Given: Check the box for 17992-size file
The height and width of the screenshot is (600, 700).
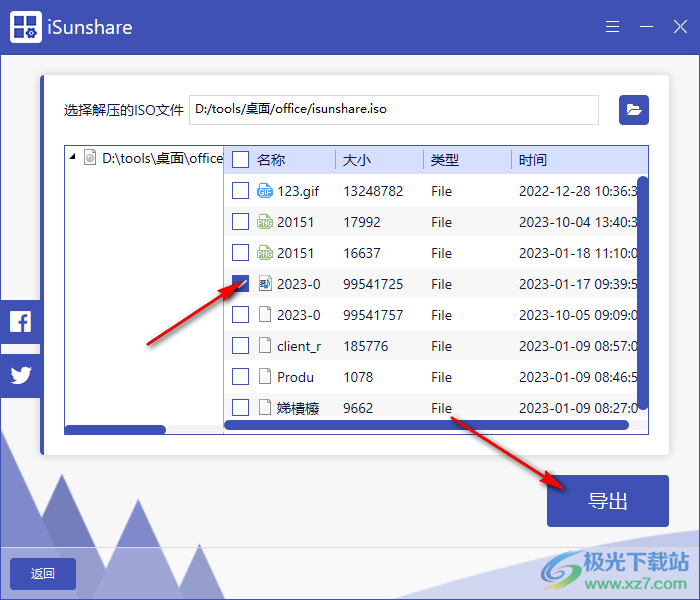Looking at the screenshot, I should point(240,222).
